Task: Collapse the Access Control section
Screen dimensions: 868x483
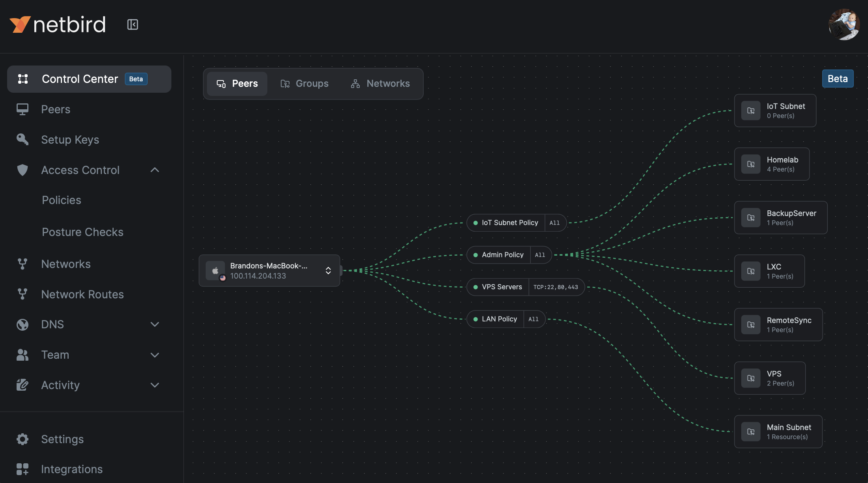Action: 155,170
